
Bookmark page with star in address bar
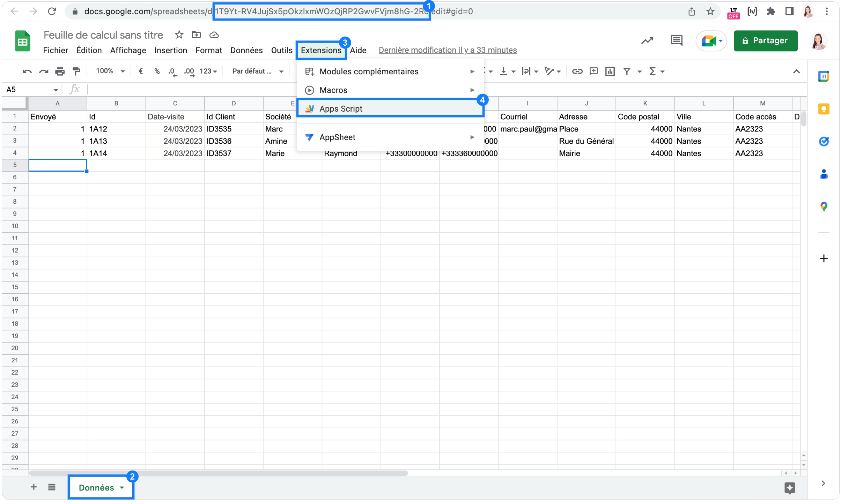tap(710, 12)
